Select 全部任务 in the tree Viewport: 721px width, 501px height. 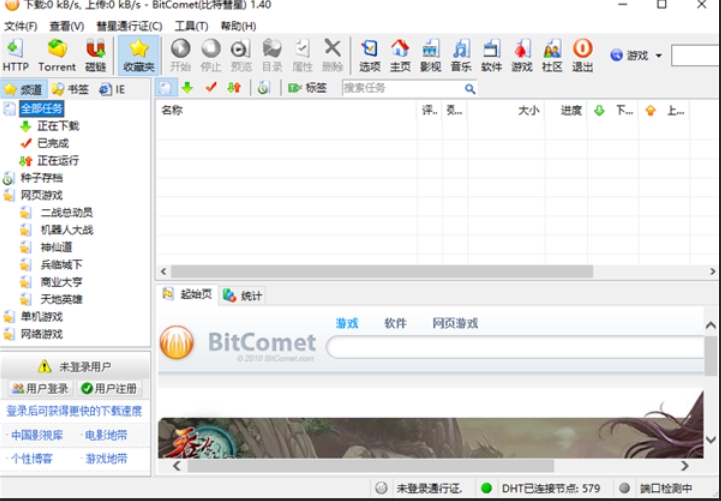tap(41, 108)
